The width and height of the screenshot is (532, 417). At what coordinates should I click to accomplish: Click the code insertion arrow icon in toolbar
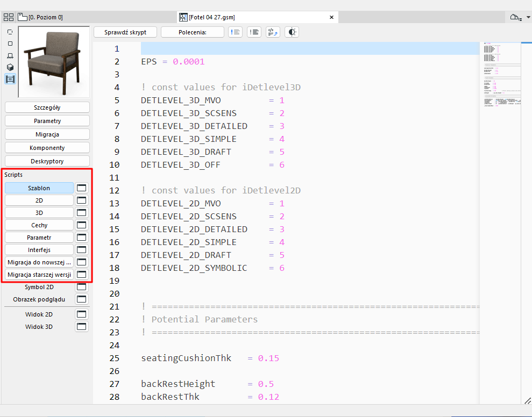pos(273,32)
